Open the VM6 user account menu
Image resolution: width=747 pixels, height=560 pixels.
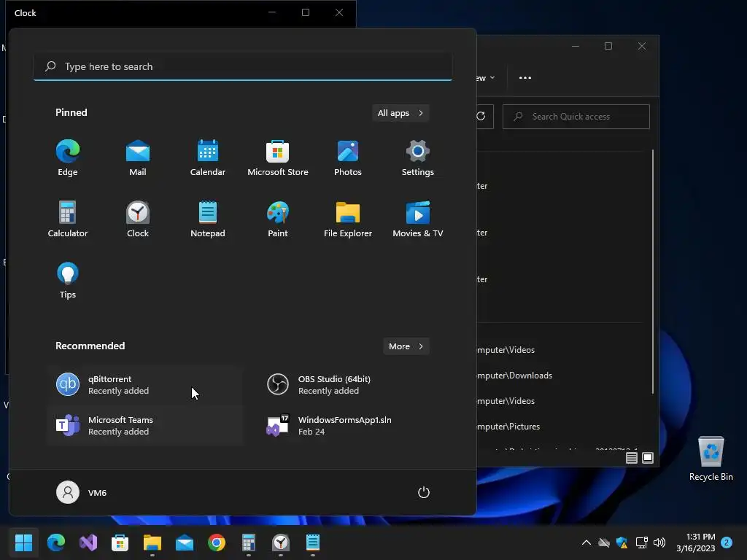coord(82,492)
